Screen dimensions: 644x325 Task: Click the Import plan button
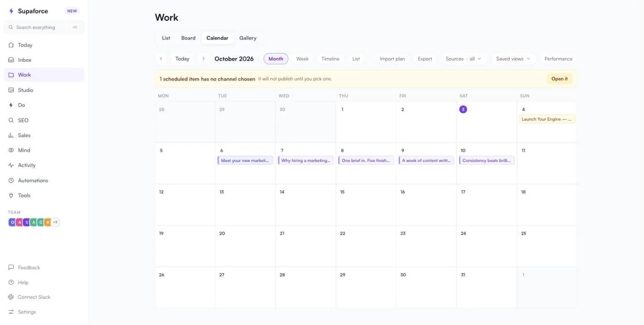pyautogui.click(x=392, y=59)
